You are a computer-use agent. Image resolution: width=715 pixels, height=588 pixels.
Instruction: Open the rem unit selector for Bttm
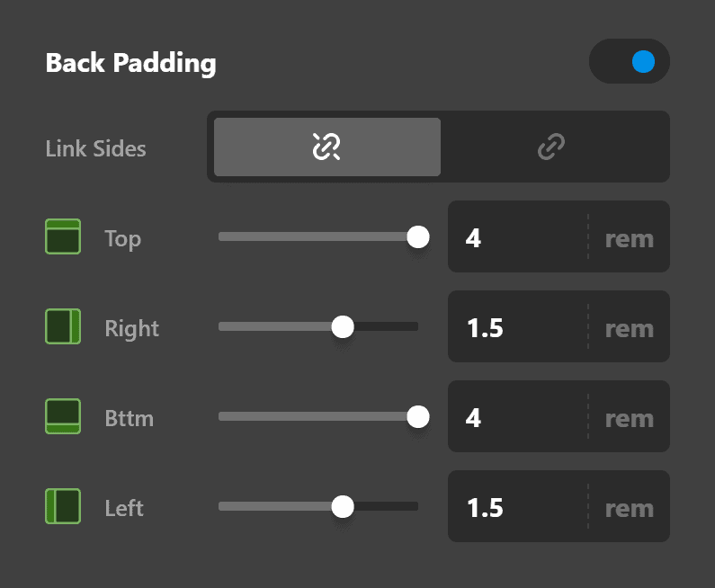click(629, 419)
